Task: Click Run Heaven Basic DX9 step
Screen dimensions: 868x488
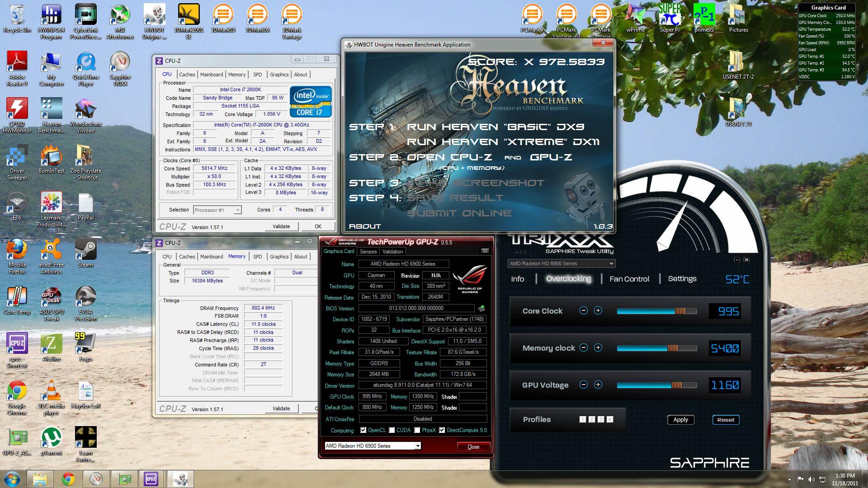Action: (495, 127)
